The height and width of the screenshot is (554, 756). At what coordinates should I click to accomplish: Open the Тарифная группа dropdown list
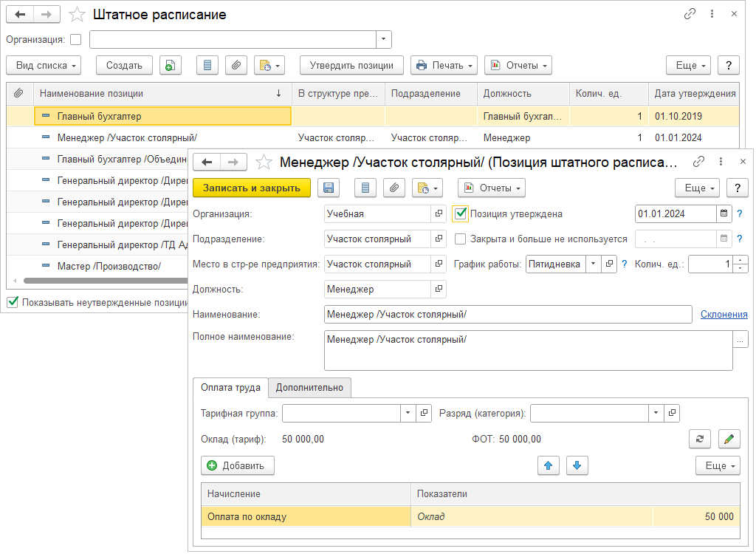pyautogui.click(x=408, y=413)
